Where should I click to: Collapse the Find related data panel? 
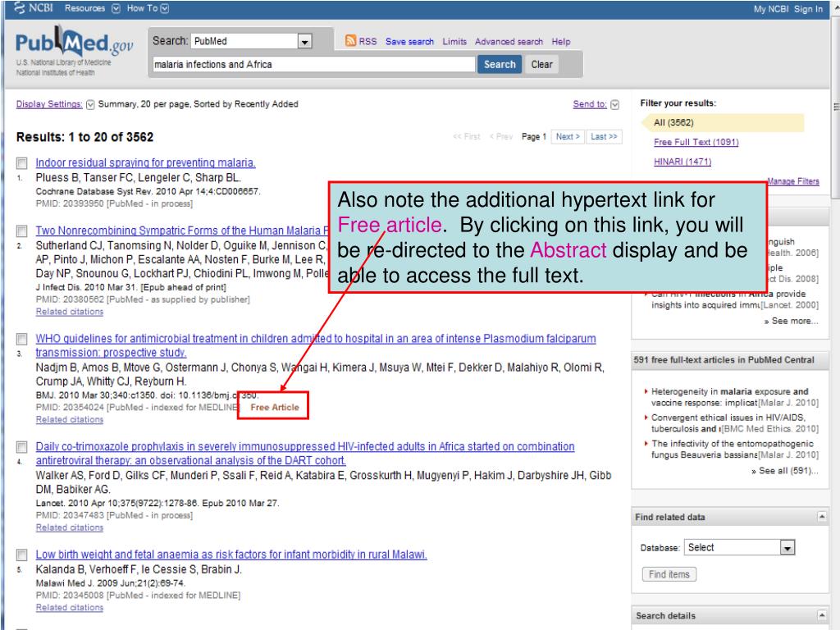pos(822,517)
